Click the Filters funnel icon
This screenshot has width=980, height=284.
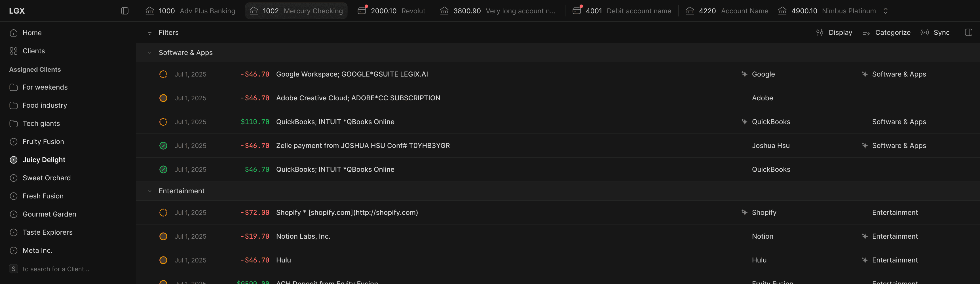pyautogui.click(x=149, y=32)
